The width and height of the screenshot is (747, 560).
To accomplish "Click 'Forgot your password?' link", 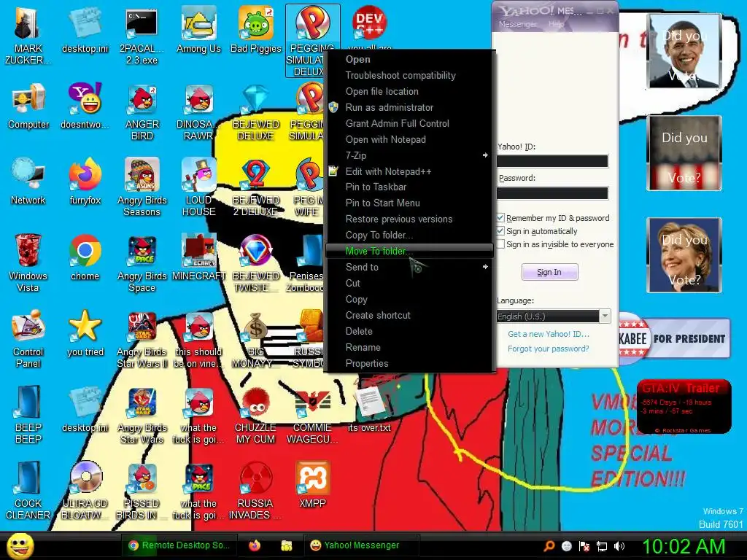I will (549, 349).
